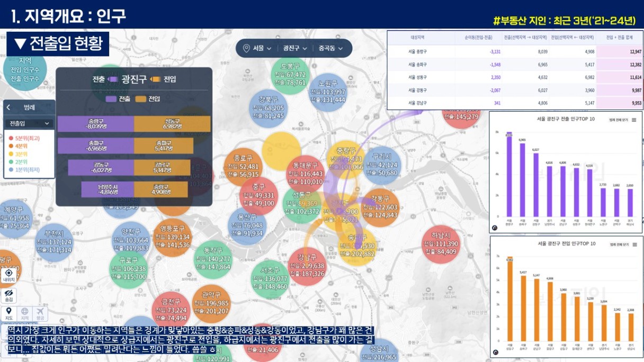644x362 pixels.
Task: Click the 하남시 red map bubble
Action: click(x=440, y=243)
